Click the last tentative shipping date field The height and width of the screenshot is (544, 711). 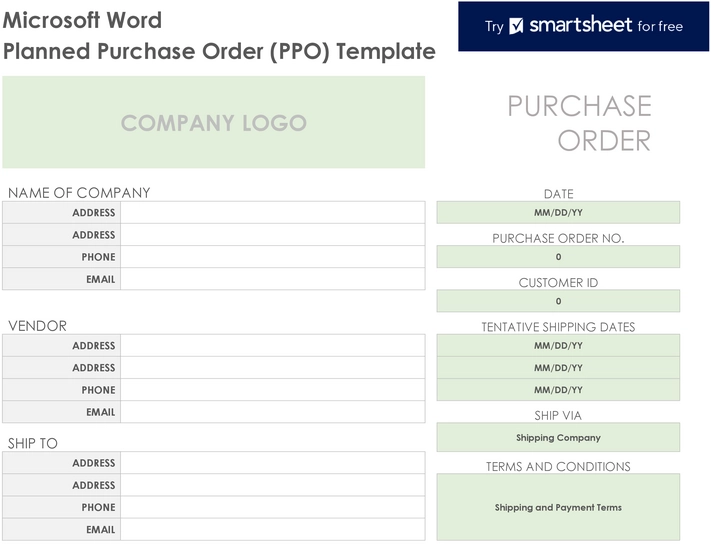point(558,390)
